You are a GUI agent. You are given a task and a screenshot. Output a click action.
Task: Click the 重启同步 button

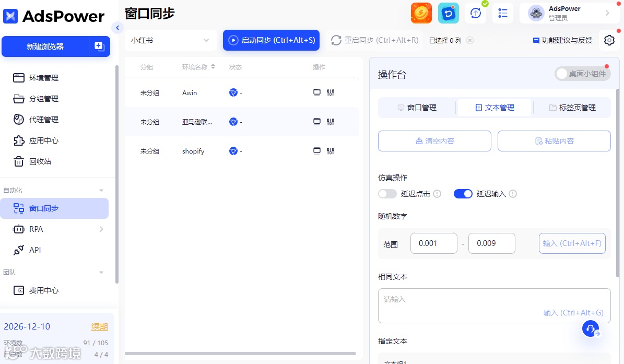pyautogui.click(x=374, y=40)
